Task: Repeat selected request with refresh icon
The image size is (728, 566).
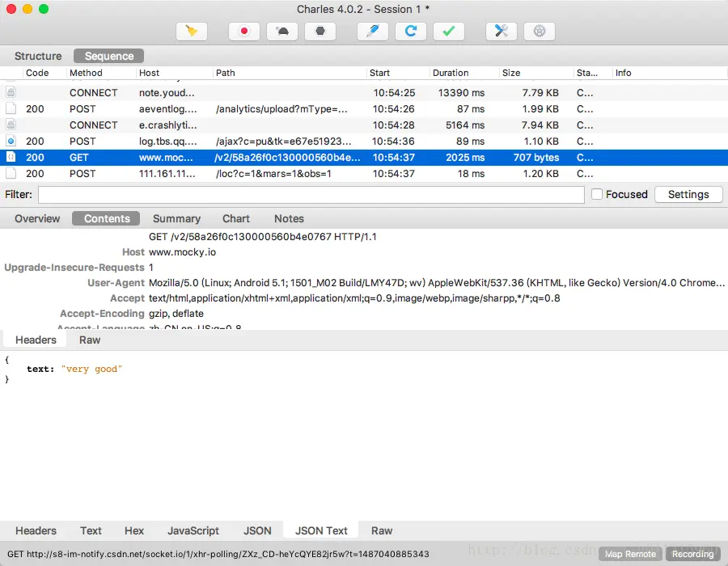Action: point(411,31)
